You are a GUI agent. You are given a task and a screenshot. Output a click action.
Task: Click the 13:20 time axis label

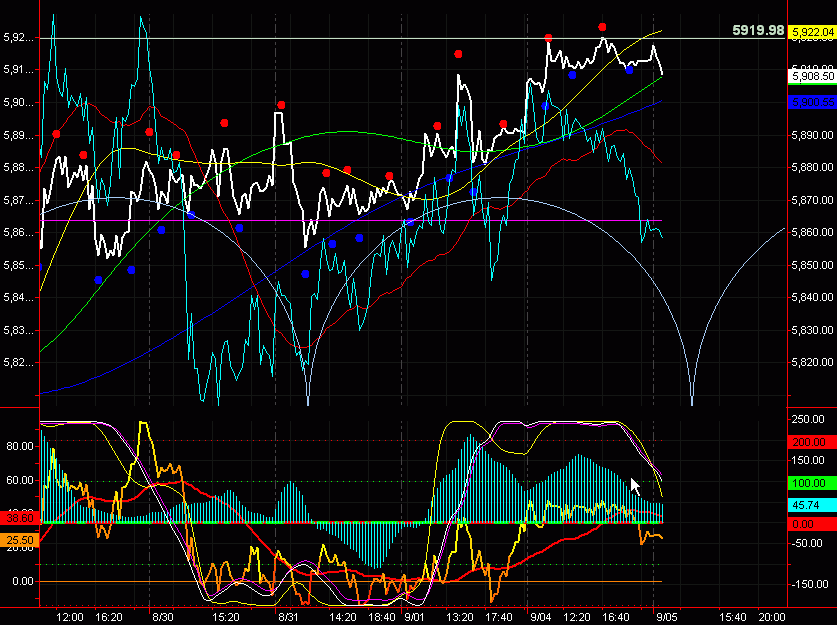(x=460, y=618)
